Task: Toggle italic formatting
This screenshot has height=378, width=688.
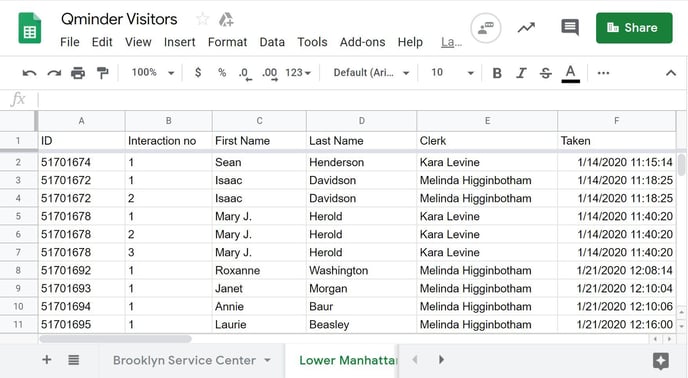Action: coord(521,73)
